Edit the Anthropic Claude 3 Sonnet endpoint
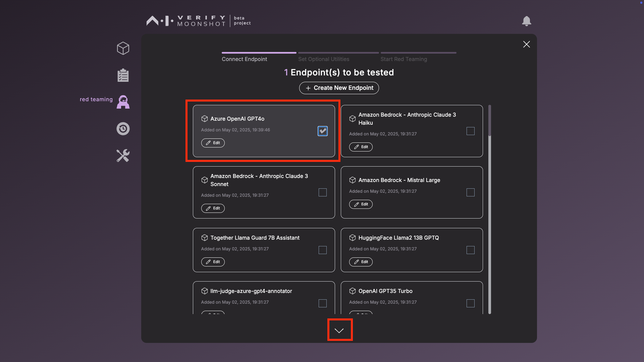The width and height of the screenshot is (644, 362). click(213, 208)
